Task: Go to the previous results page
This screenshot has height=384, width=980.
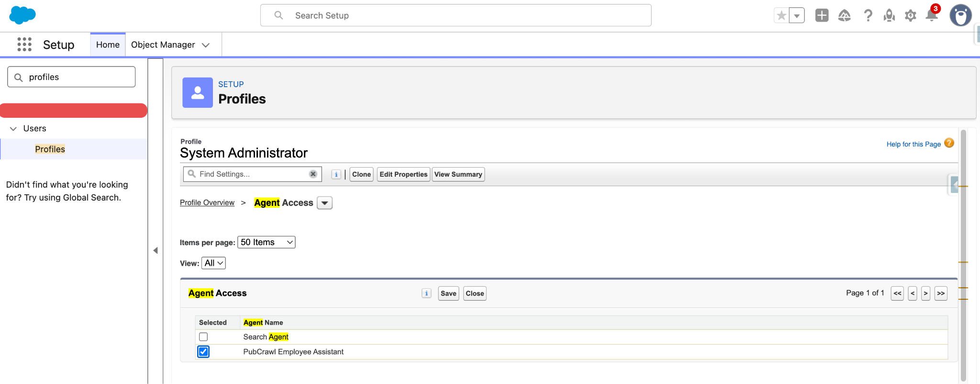Action: (x=913, y=294)
